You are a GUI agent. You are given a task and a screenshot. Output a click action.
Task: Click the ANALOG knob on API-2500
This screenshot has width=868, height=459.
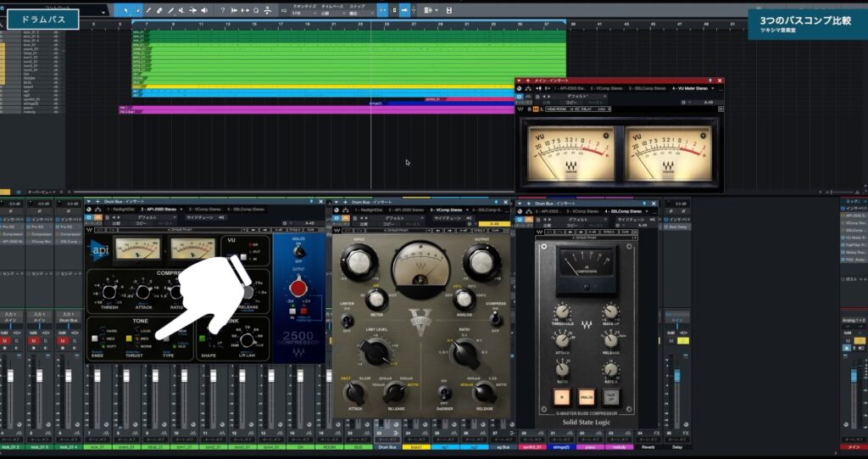pyautogui.click(x=299, y=251)
